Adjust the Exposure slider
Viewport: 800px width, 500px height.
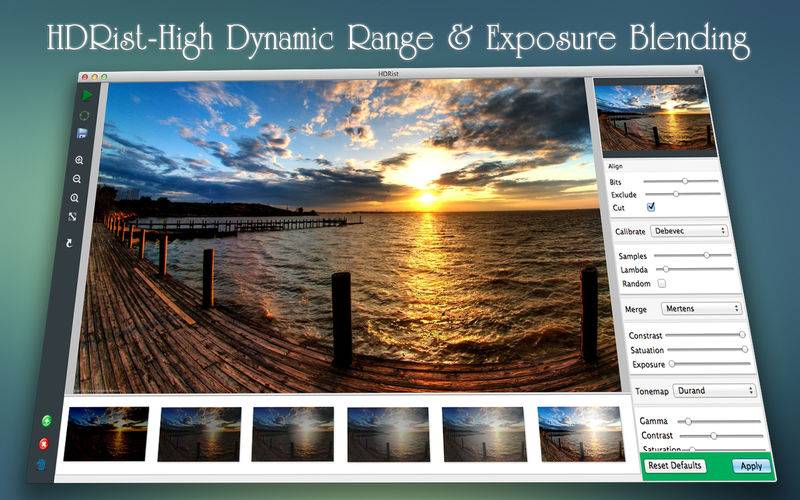(710, 364)
